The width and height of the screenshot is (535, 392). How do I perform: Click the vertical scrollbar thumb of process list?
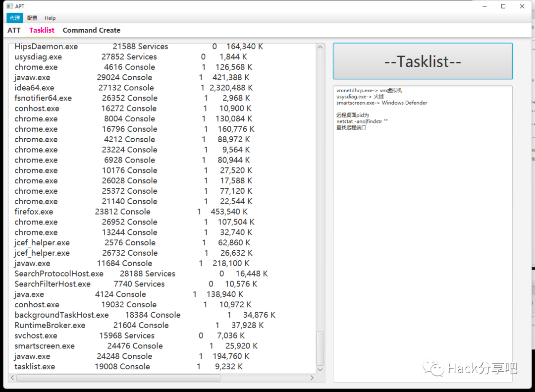click(x=320, y=348)
